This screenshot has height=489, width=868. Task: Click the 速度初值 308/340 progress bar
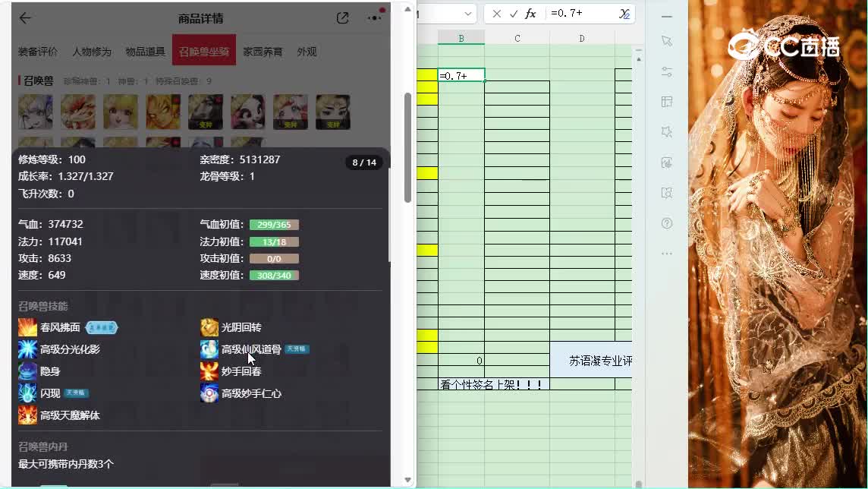274,275
